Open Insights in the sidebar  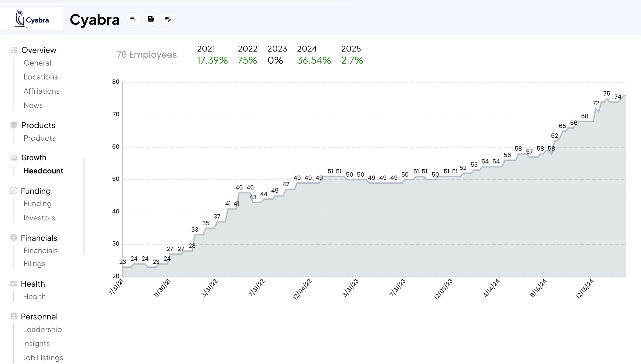point(37,343)
